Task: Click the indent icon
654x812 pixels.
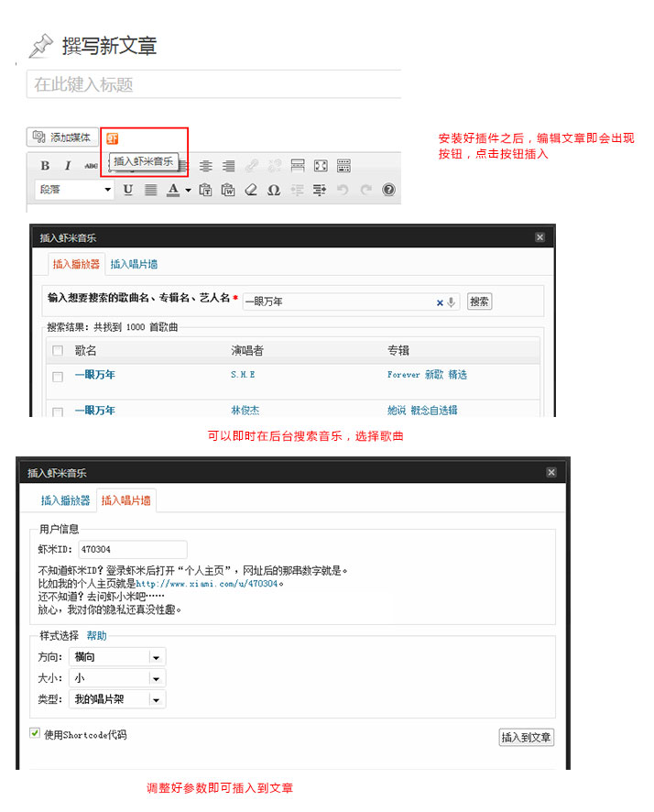Action: tap(320, 190)
